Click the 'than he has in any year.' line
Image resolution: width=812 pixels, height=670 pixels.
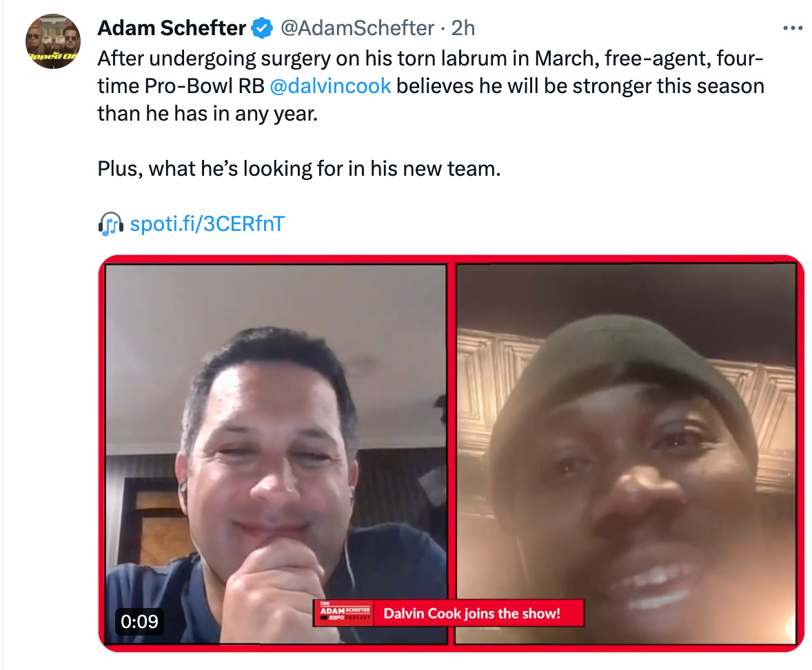207,114
